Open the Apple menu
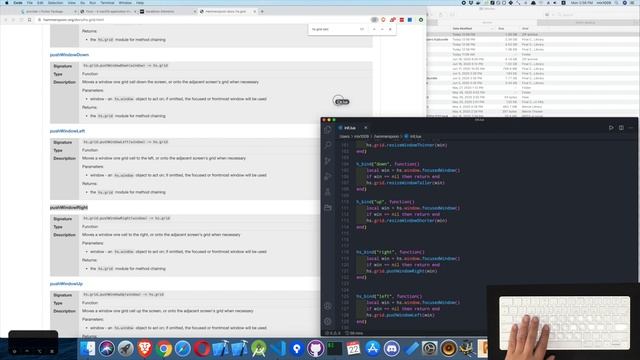The height and width of the screenshot is (360, 640). tap(6, 2)
